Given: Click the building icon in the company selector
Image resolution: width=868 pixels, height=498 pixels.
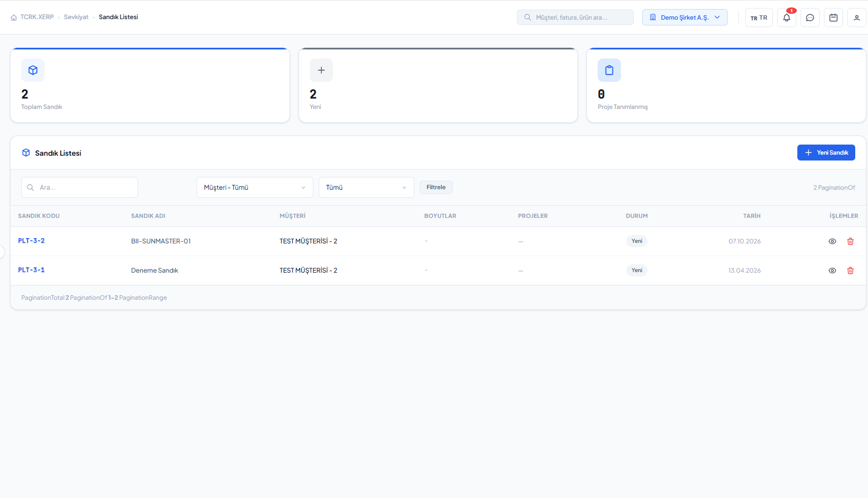Looking at the screenshot, I should pos(653,18).
